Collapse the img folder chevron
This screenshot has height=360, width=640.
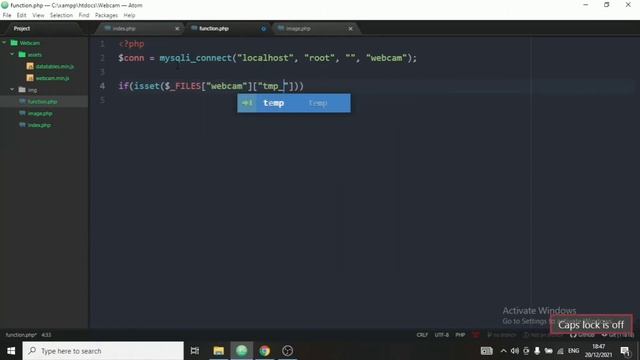point(12,89)
